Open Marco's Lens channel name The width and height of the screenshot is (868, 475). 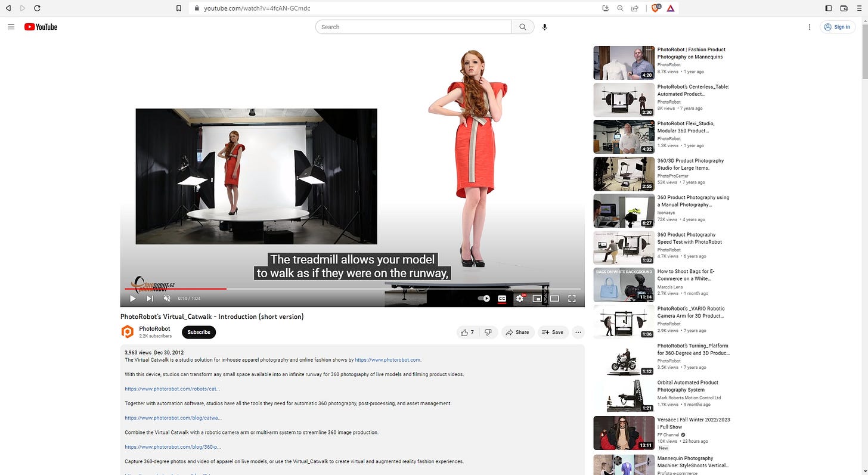point(670,287)
